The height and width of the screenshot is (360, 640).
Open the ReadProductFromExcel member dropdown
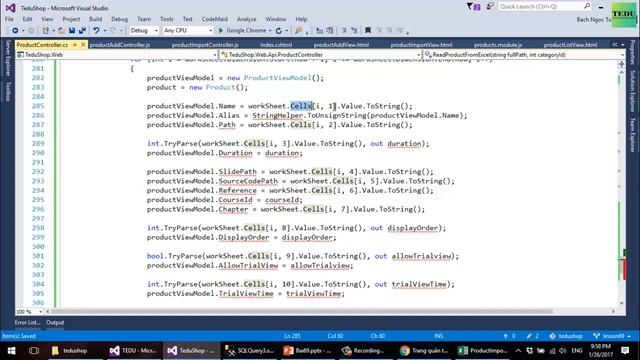(x=524, y=55)
